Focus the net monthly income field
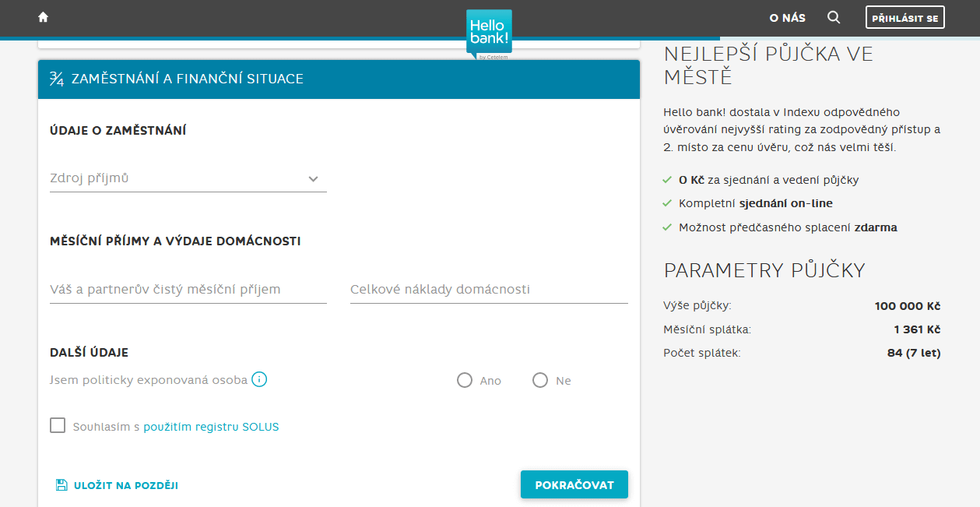980x507 pixels. click(x=188, y=290)
